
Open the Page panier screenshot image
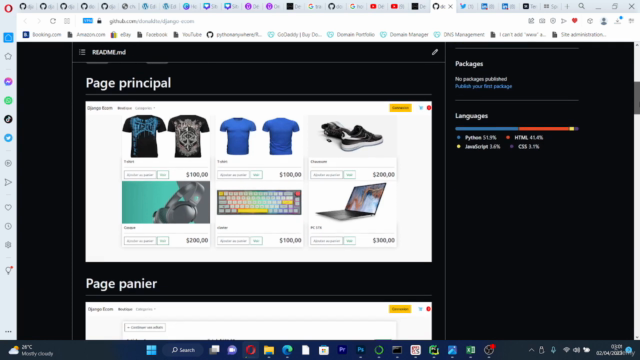[x=258, y=321]
